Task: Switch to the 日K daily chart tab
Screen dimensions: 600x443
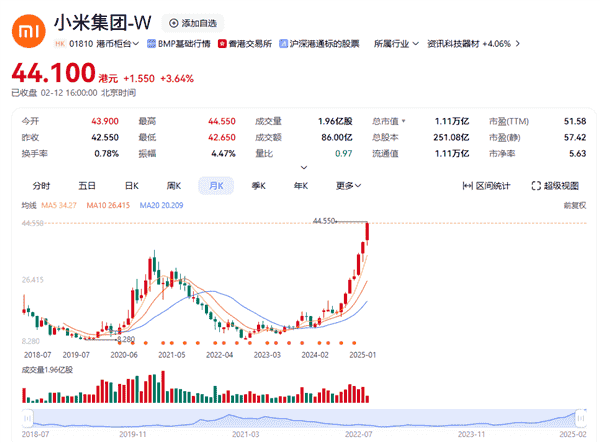Action: [131, 185]
